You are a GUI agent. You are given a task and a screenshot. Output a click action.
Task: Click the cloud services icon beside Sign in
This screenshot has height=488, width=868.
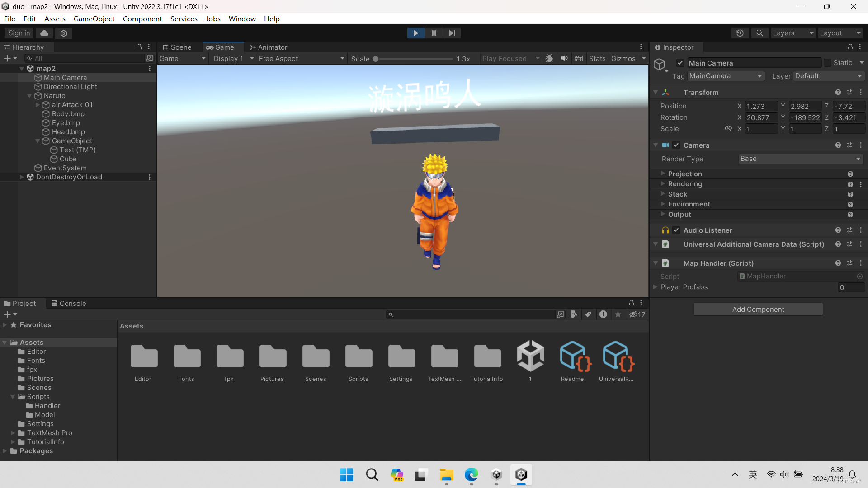point(44,33)
